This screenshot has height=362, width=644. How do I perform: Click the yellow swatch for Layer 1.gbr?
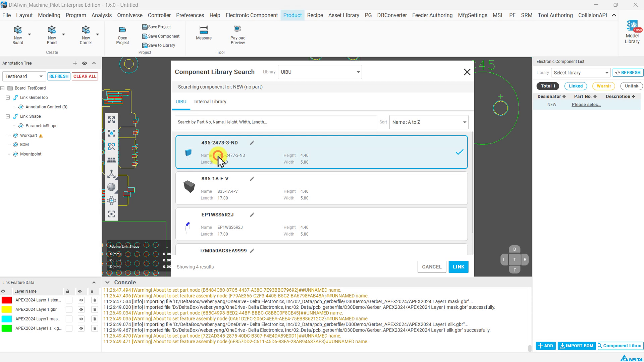tap(7, 309)
